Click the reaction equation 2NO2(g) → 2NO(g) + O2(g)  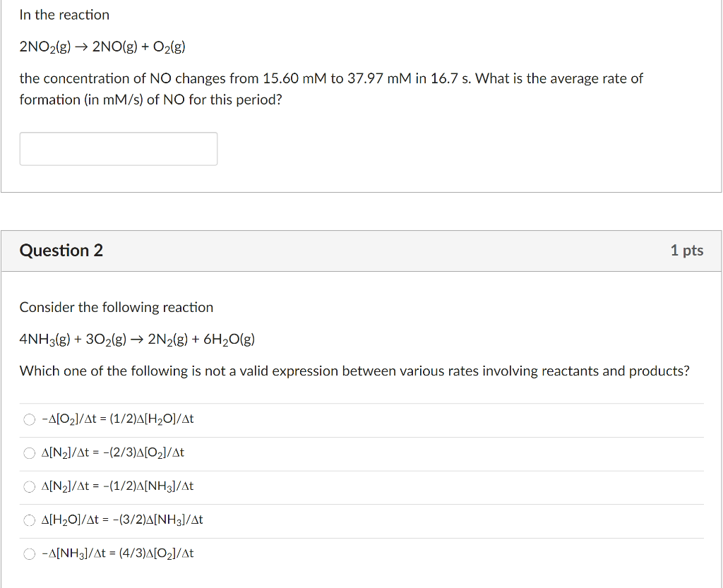coord(101,47)
